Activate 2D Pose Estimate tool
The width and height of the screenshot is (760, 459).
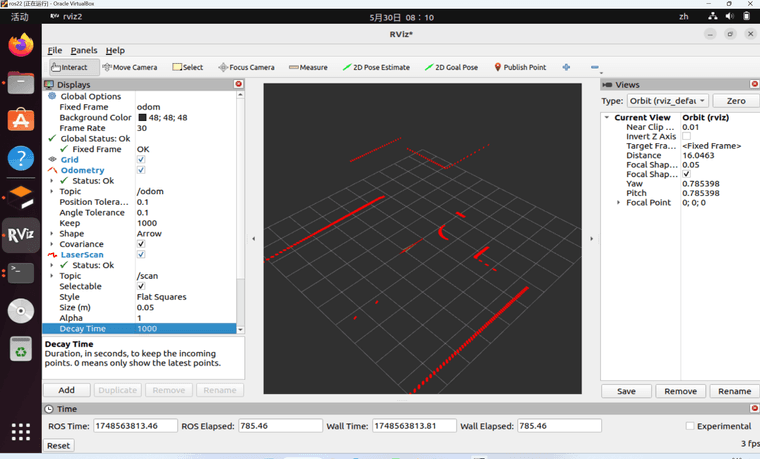coord(376,67)
